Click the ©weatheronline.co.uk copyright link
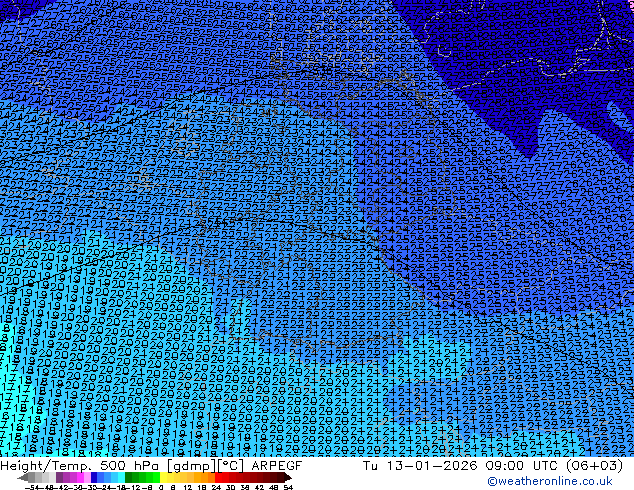Screen dimensions: 634x490 (550, 481)
